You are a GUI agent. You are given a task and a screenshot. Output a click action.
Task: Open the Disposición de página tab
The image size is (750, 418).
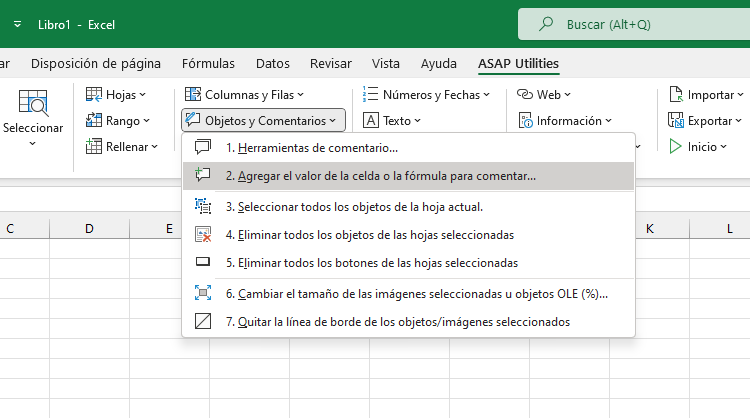(x=96, y=63)
